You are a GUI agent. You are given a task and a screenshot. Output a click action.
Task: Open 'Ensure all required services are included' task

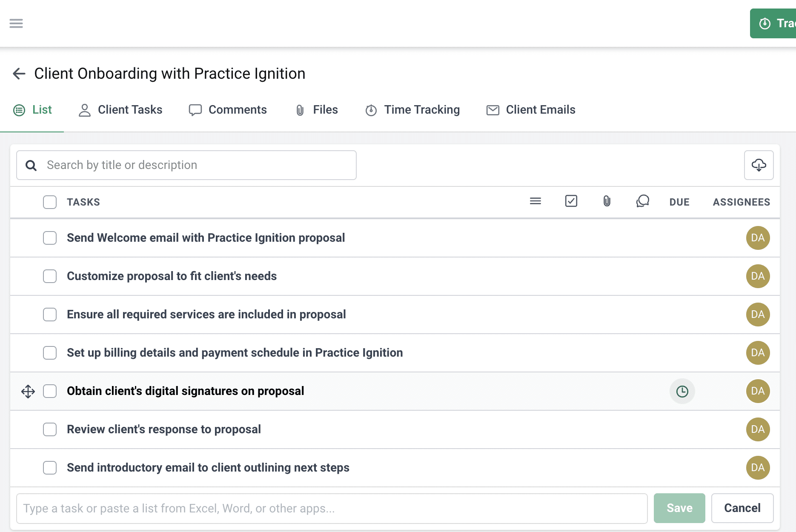(x=206, y=315)
